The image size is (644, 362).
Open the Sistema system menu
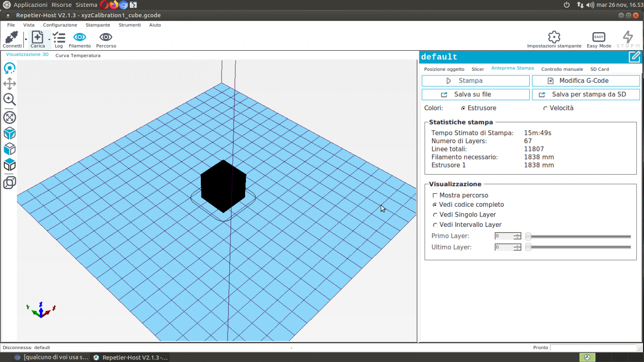coord(86,5)
